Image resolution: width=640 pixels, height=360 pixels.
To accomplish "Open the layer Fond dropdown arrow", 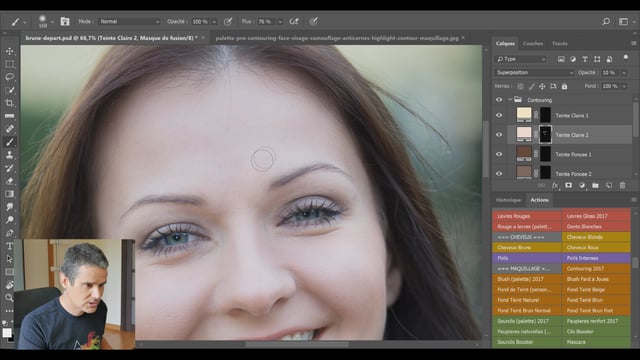I will click(624, 87).
